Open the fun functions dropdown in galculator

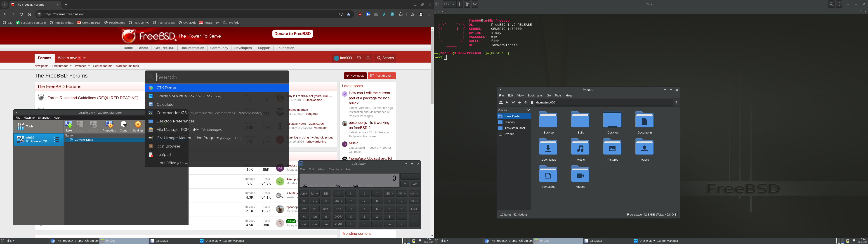pos(314,193)
